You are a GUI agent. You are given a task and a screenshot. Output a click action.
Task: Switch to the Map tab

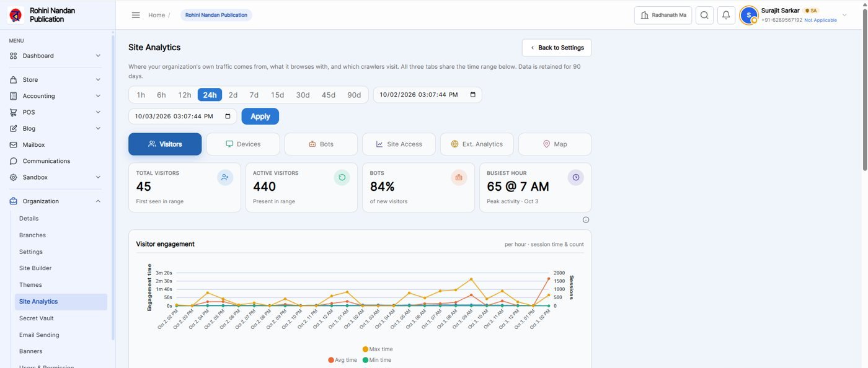pyautogui.click(x=555, y=144)
